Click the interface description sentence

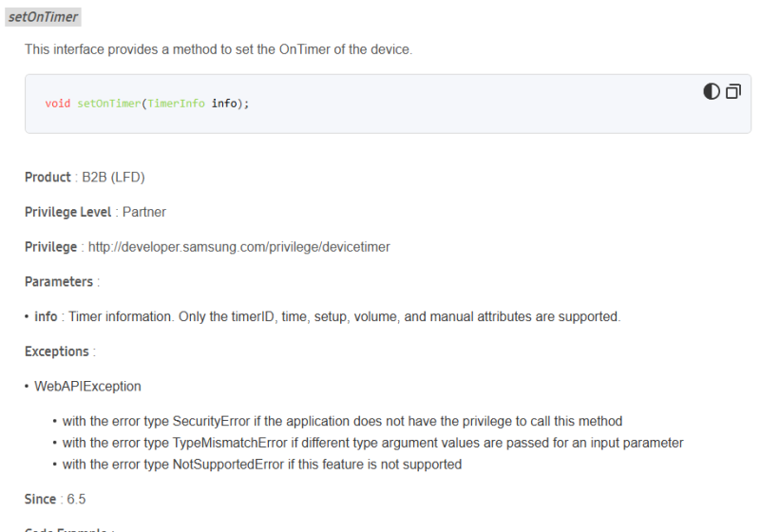click(218, 49)
